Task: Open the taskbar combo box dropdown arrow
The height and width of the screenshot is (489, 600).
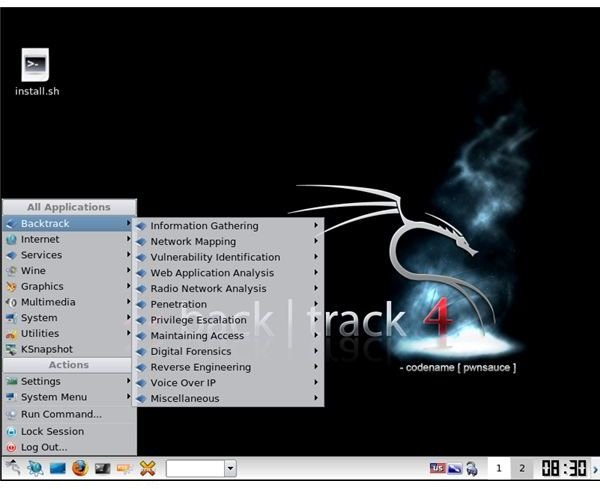Action: (230, 468)
